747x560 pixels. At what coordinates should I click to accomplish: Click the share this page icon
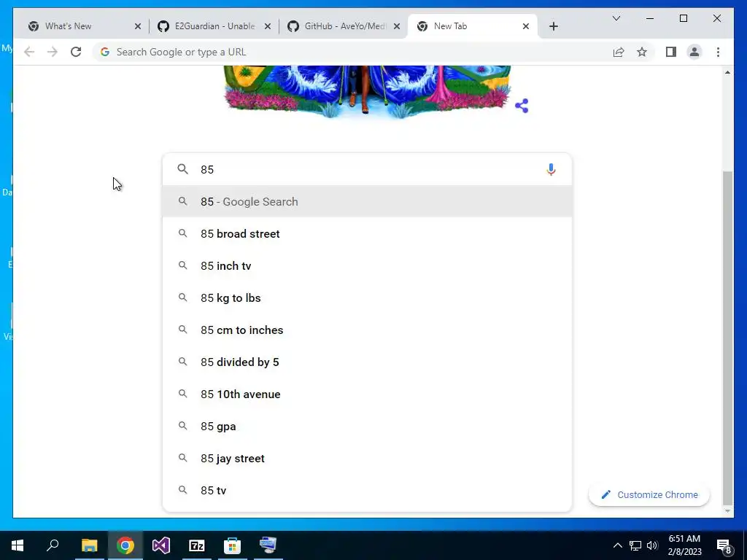click(x=619, y=52)
